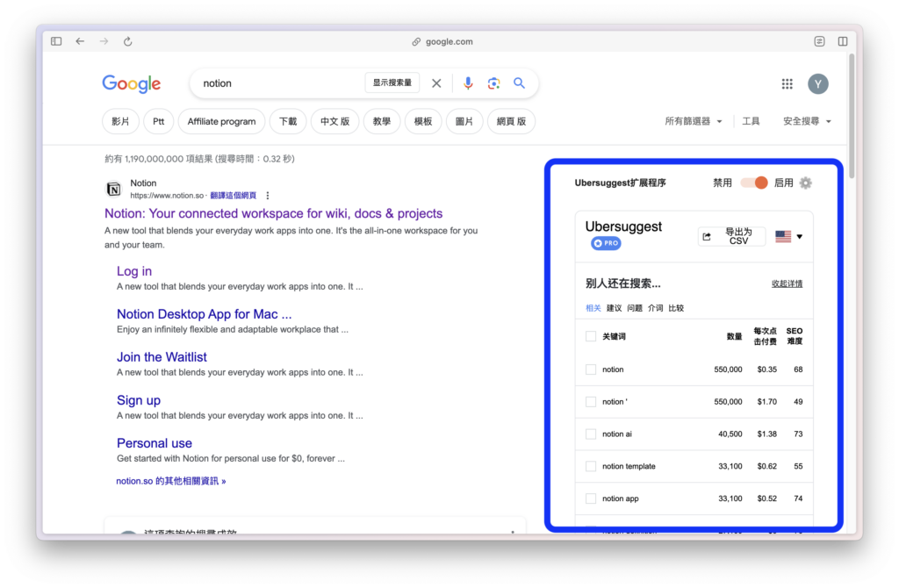
Task: Open the US flag country dropdown
Action: coord(789,236)
